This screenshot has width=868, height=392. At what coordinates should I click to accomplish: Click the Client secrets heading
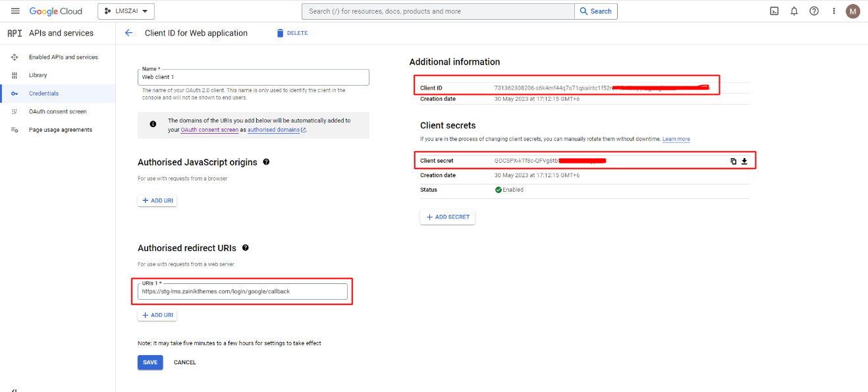tap(448, 125)
